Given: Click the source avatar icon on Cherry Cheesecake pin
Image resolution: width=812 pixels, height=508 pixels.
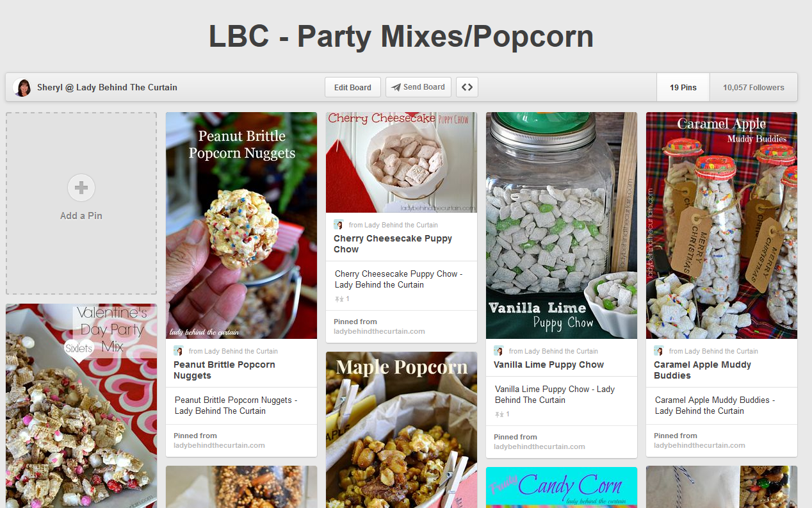Looking at the screenshot, I should (x=339, y=225).
